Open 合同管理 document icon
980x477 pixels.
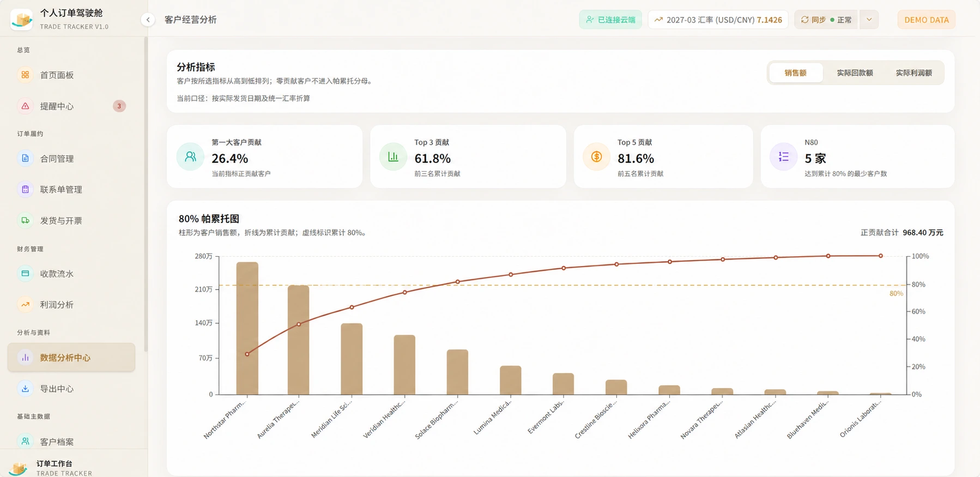click(x=25, y=158)
